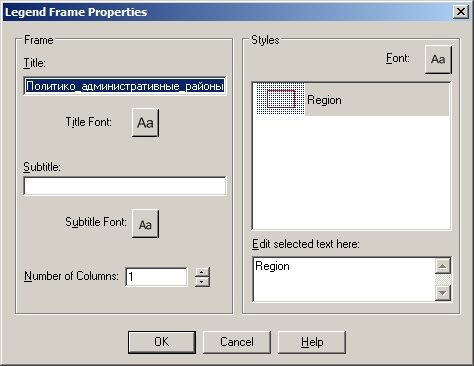Open Help for legend frame properties

coord(312,342)
